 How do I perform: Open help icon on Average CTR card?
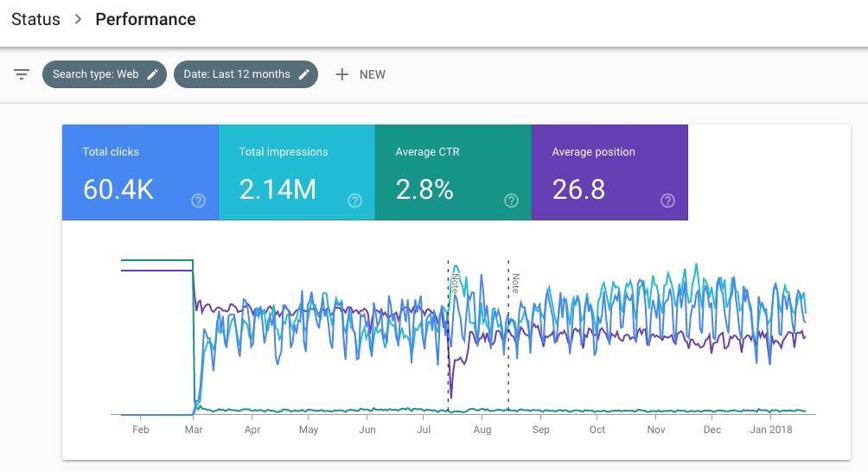point(512,201)
